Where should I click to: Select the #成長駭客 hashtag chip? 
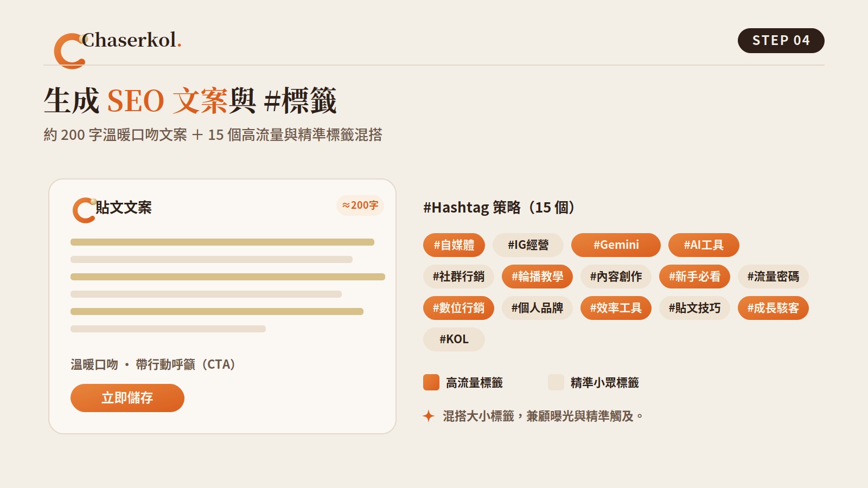click(x=773, y=308)
